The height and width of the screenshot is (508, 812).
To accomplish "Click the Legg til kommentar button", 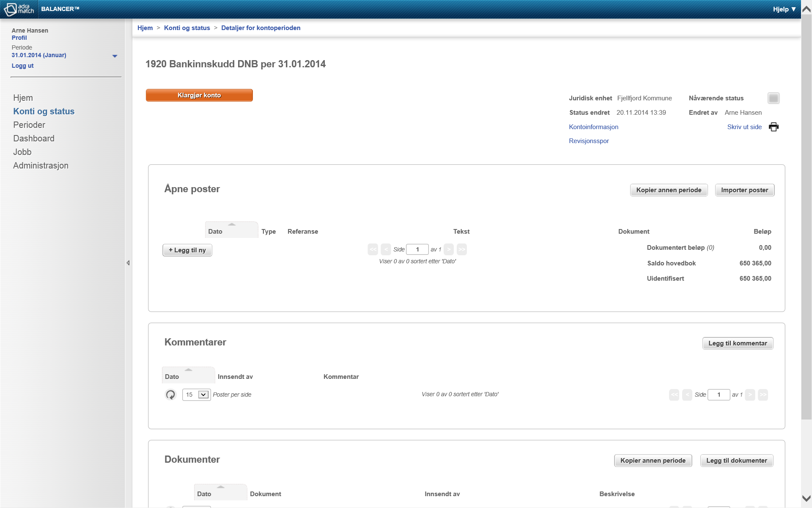I will point(738,343).
